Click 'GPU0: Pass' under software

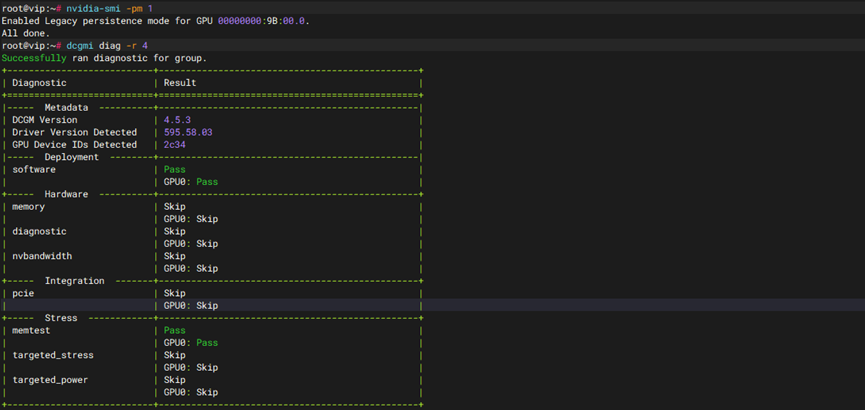(x=191, y=182)
